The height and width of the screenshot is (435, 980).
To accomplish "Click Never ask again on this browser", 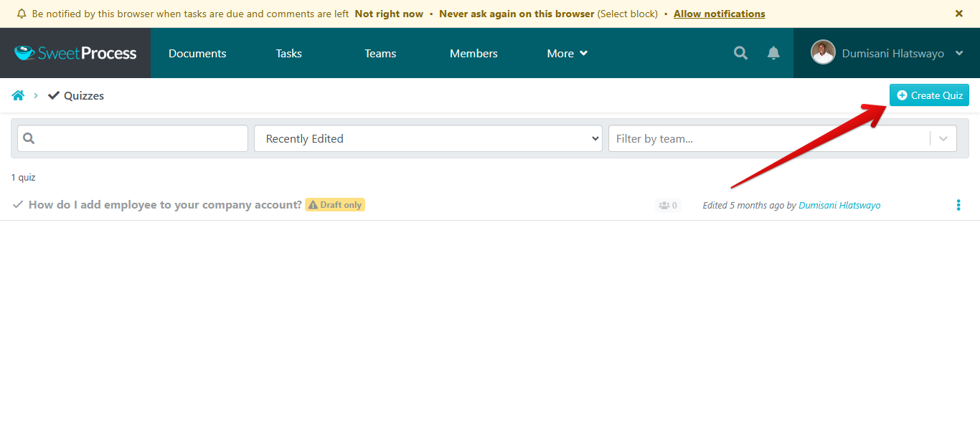I will click(x=517, y=14).
